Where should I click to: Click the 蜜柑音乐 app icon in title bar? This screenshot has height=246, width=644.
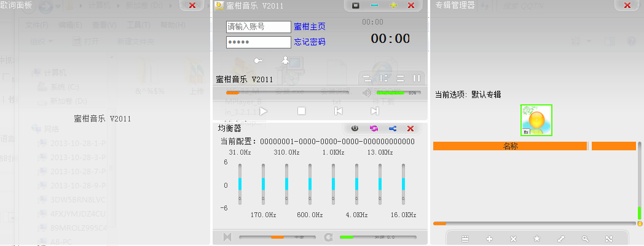point(219,6)
